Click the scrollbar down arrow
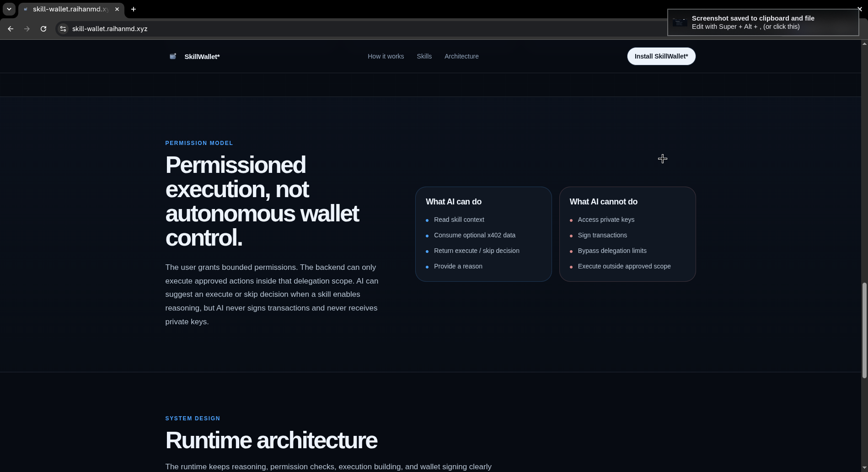This screenshot has height=472, width=868. 864,468
